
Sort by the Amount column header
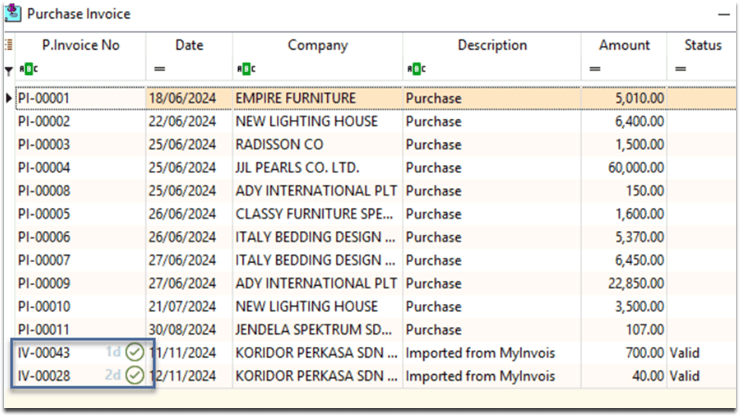pyautogui.click(x=624, y=45)
